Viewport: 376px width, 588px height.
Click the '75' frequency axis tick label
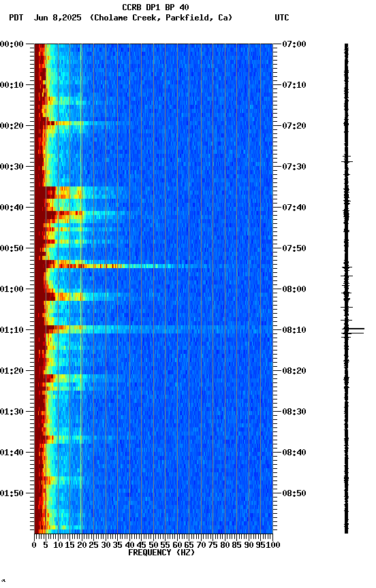point(213,546)
